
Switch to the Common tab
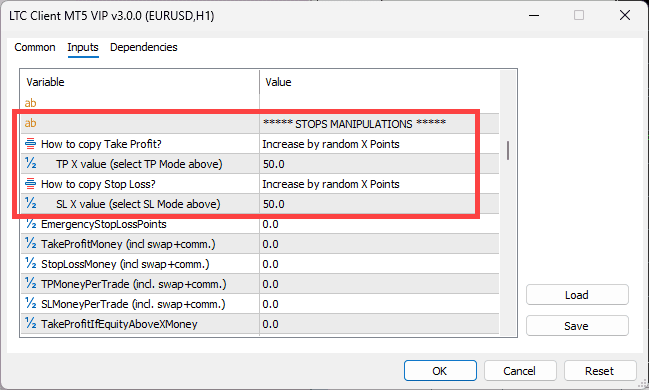35,47
